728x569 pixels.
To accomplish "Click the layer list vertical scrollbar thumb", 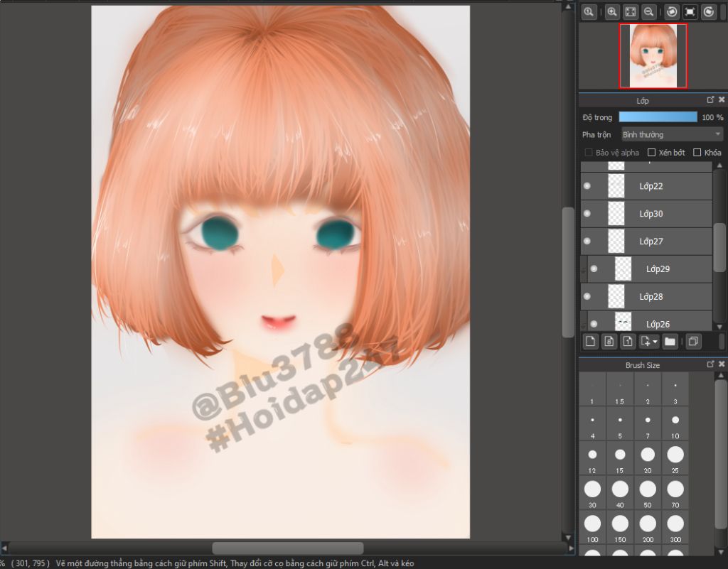I will point(719,247).
